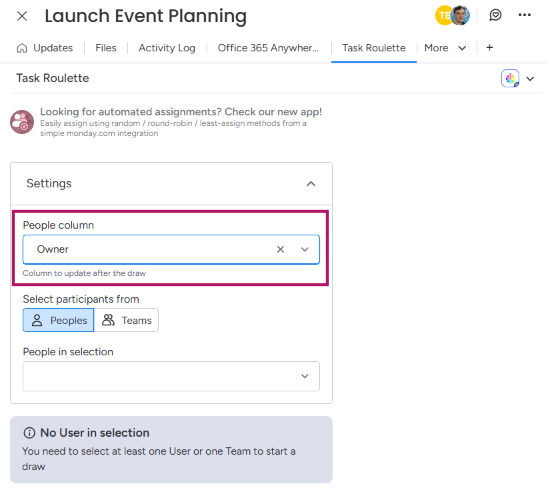Close the Launch Event Planning panel
The width and height of the screenshot is (547, 493).
pos(22,16)
